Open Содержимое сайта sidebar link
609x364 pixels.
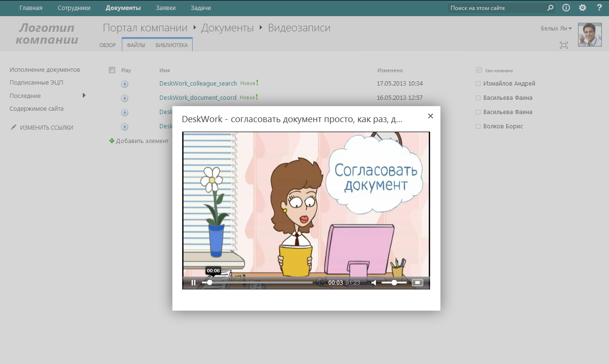pos(37,109)
